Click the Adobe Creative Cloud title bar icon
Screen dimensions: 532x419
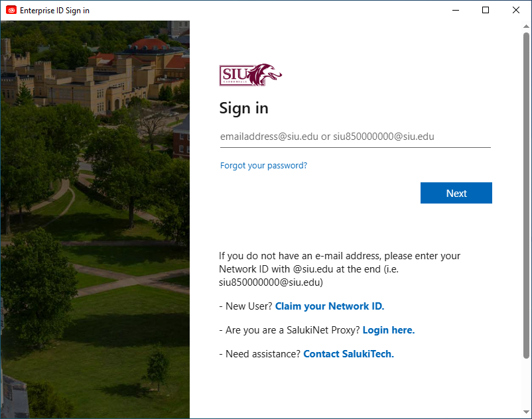tap(11, 10)
